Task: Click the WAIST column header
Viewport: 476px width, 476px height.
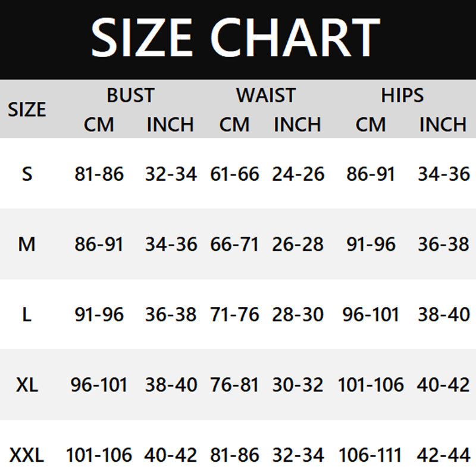Action: (x=265, y=95)
